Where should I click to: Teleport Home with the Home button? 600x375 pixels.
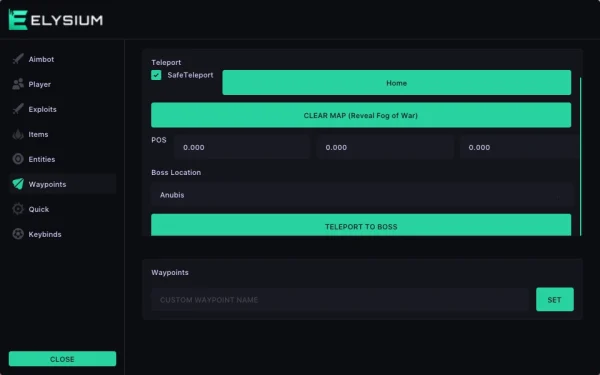tap(396, 83)
